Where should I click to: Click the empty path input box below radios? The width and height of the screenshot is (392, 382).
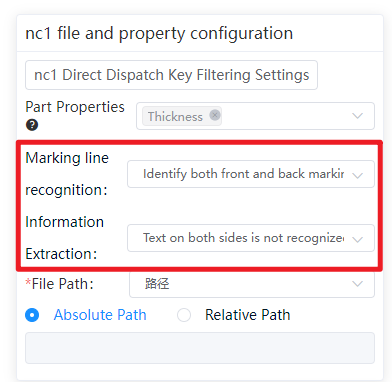point(200,348)
